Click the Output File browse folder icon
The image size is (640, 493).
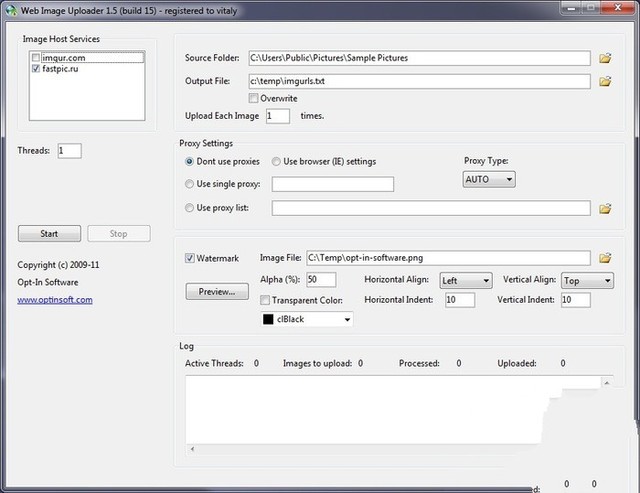pos(605,81)
